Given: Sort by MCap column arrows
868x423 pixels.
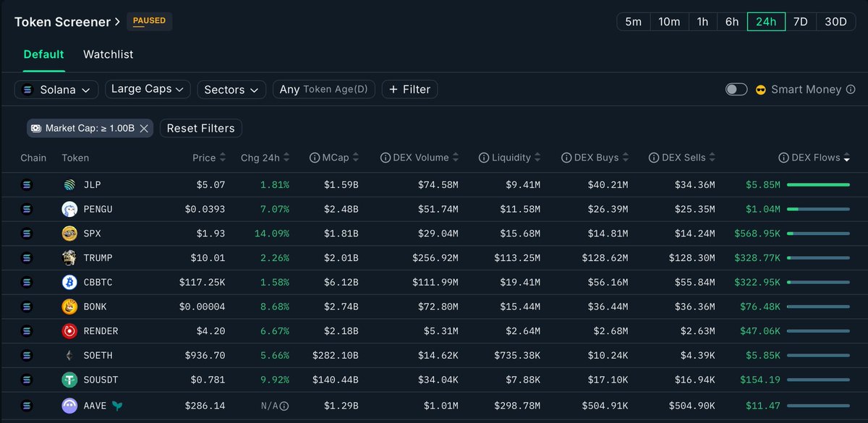Looking at the screenshot, I should click(x=356, y=158).
